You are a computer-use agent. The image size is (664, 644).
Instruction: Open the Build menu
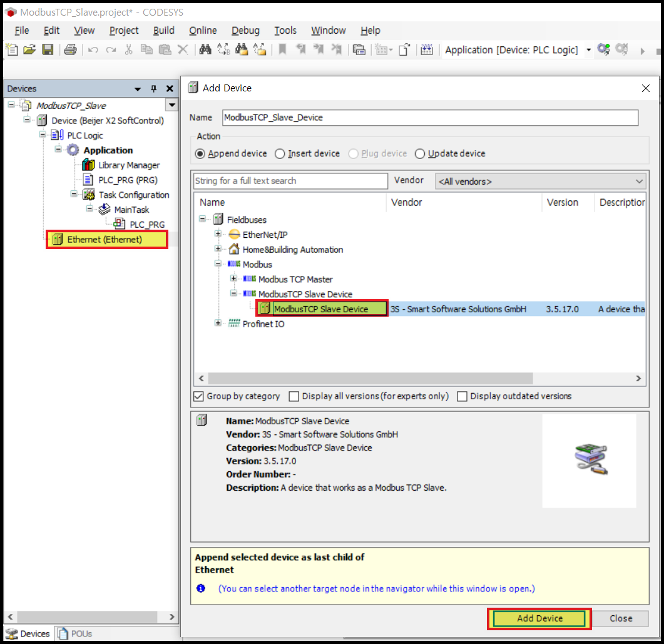click(163, 31)
